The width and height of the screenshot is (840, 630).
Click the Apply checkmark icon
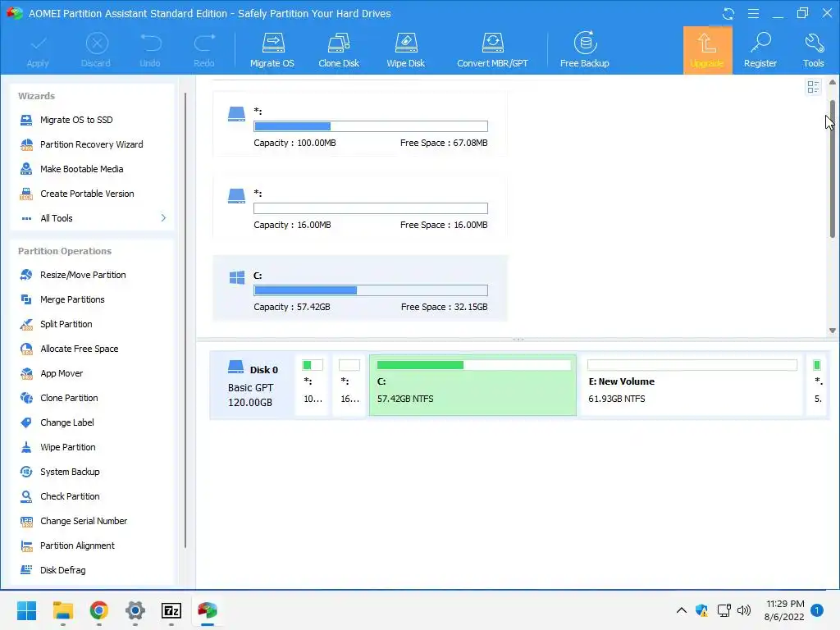(38, 50)
